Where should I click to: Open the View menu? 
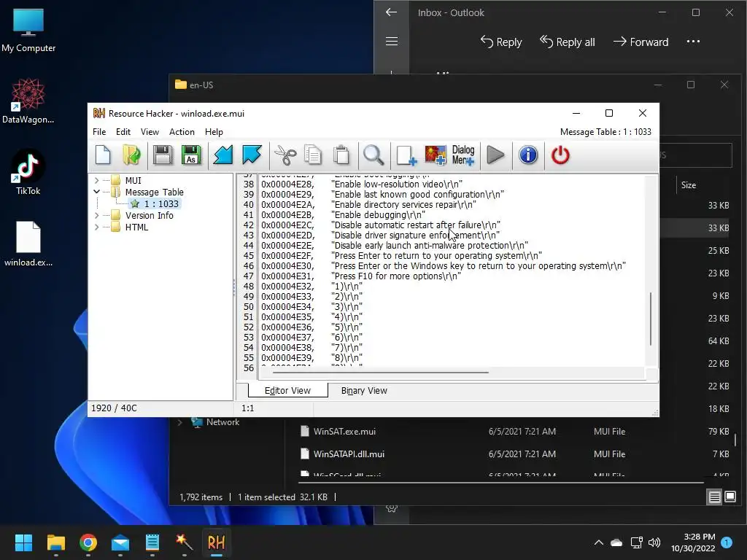tap(150, 132)
